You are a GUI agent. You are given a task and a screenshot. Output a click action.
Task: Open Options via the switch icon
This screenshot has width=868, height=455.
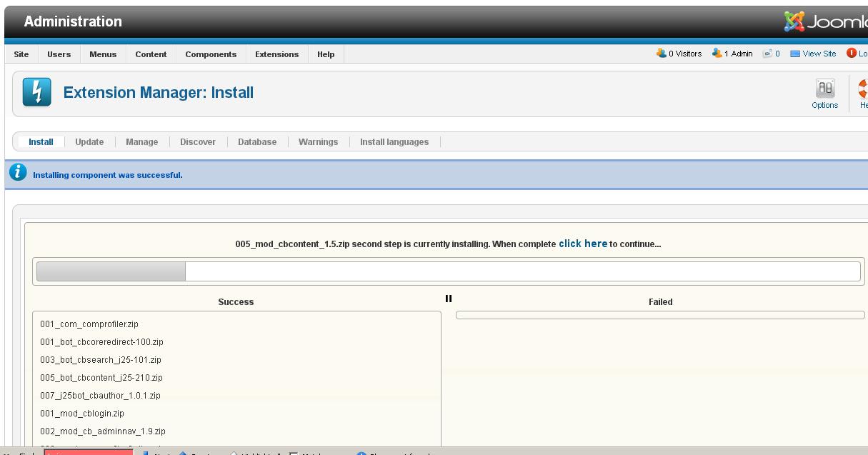pyautogui.click(x=825, y=89)
